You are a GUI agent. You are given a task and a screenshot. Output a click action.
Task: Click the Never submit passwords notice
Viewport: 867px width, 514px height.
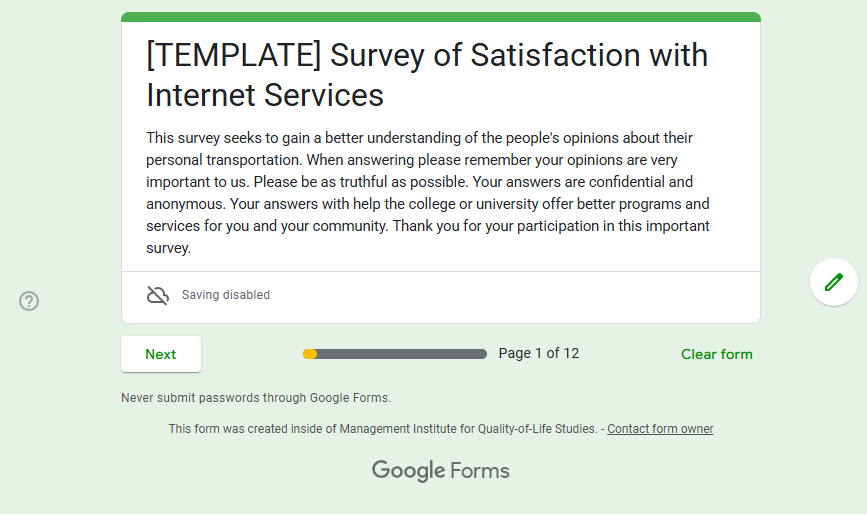(x=256, y=398)
